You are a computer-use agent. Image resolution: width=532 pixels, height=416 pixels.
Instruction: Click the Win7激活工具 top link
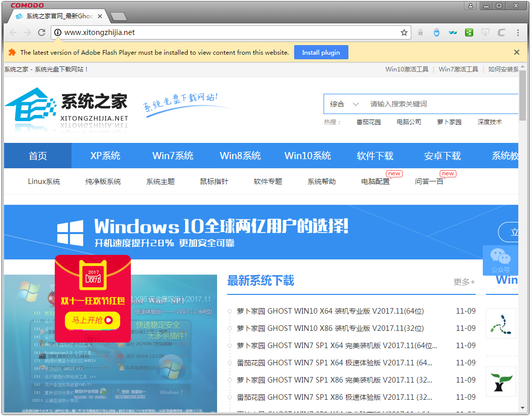(x=458, y=69)
